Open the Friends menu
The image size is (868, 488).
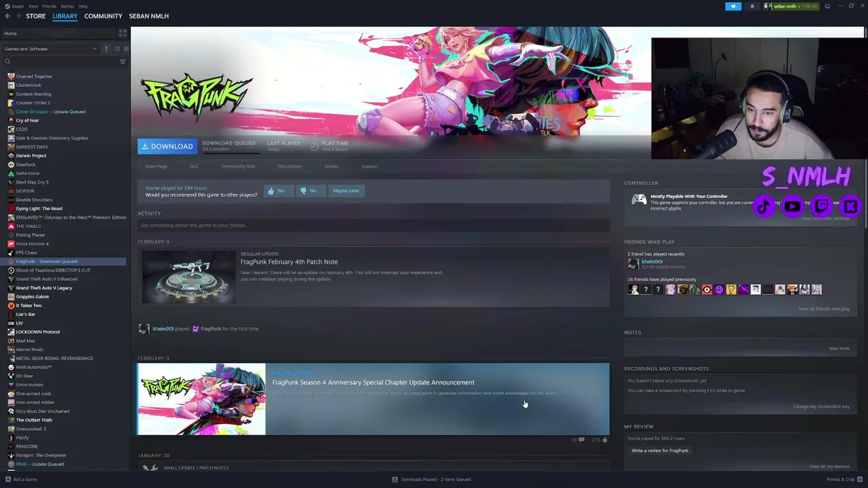[x=50, y=6]
